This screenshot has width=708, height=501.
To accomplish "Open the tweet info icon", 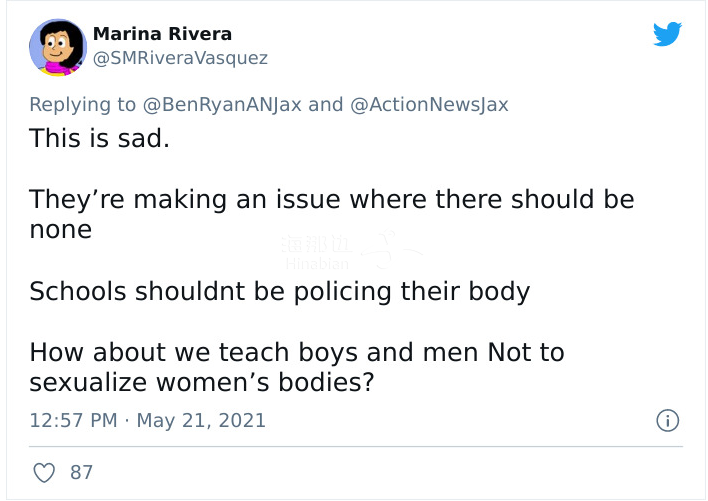I will [x=667, y=421].
